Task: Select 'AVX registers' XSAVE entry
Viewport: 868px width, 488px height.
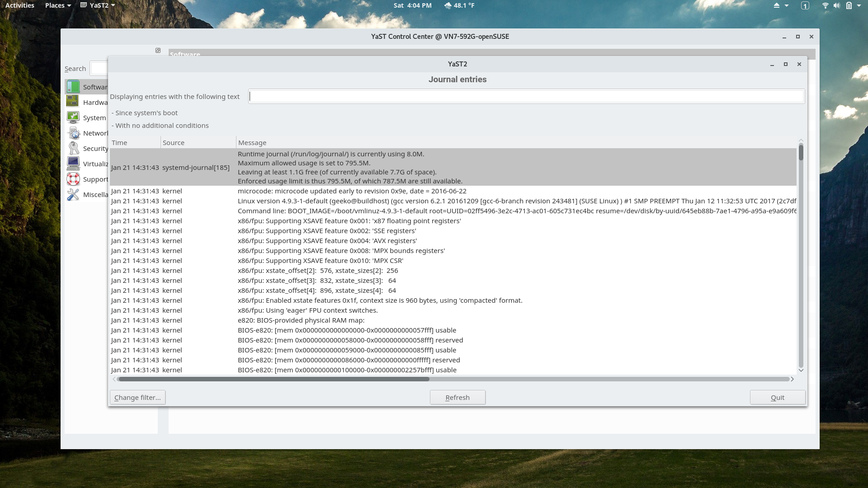Action: pyautogui.click(x=453, y=240)
